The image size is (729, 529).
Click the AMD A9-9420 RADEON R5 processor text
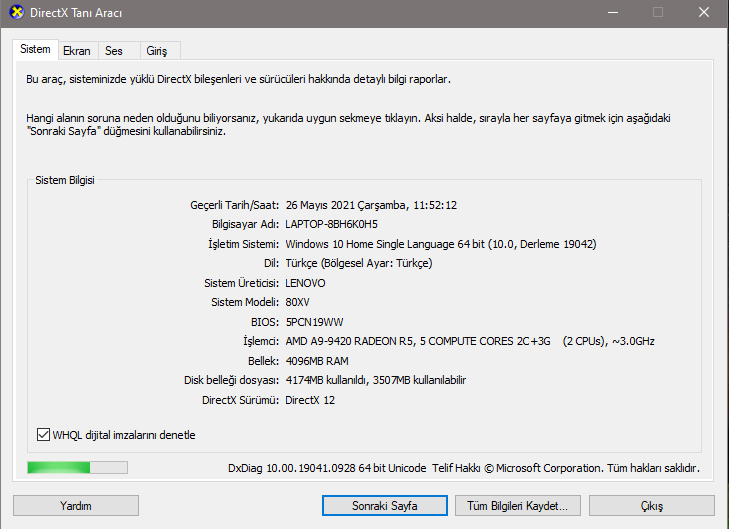[349, 341]
